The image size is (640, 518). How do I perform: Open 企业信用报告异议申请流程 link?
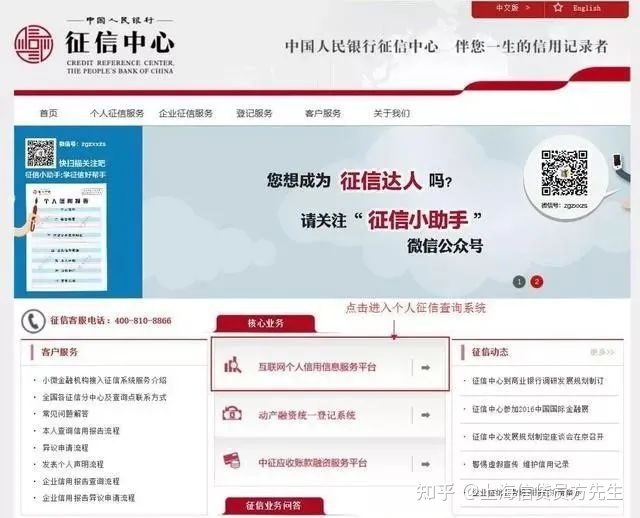click(89, 498)
